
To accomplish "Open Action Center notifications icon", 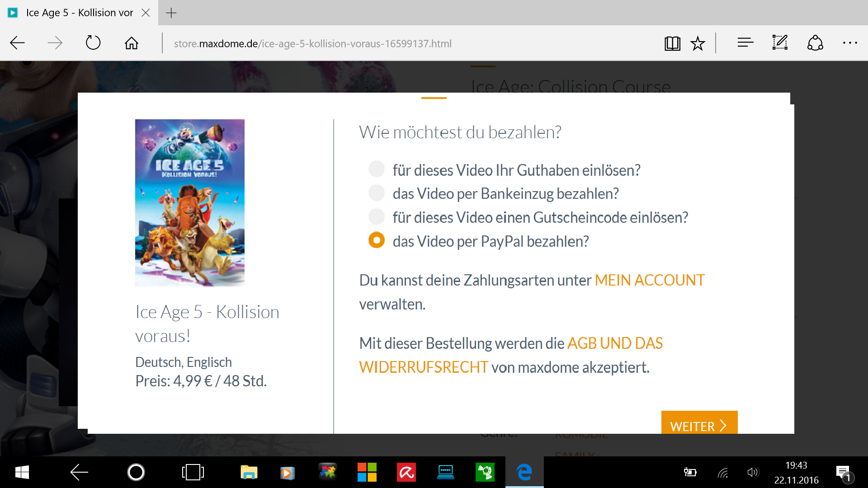I will (844, 474).
